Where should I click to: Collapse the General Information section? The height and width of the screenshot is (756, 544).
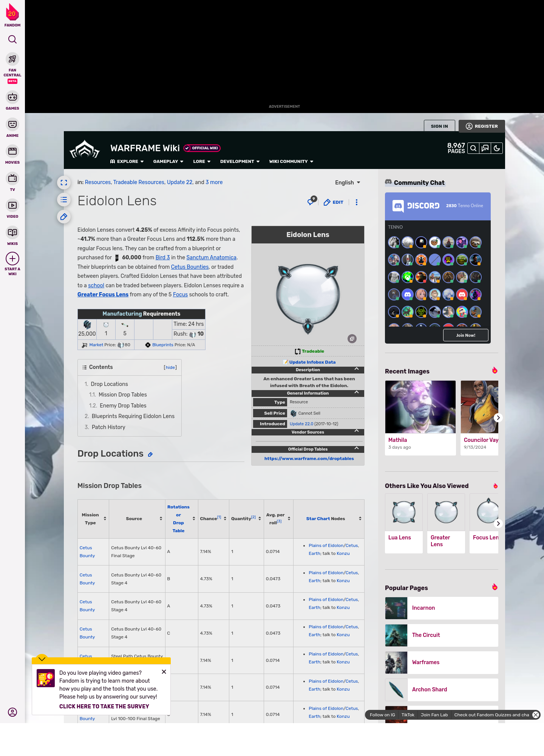(x=357, y=392)
